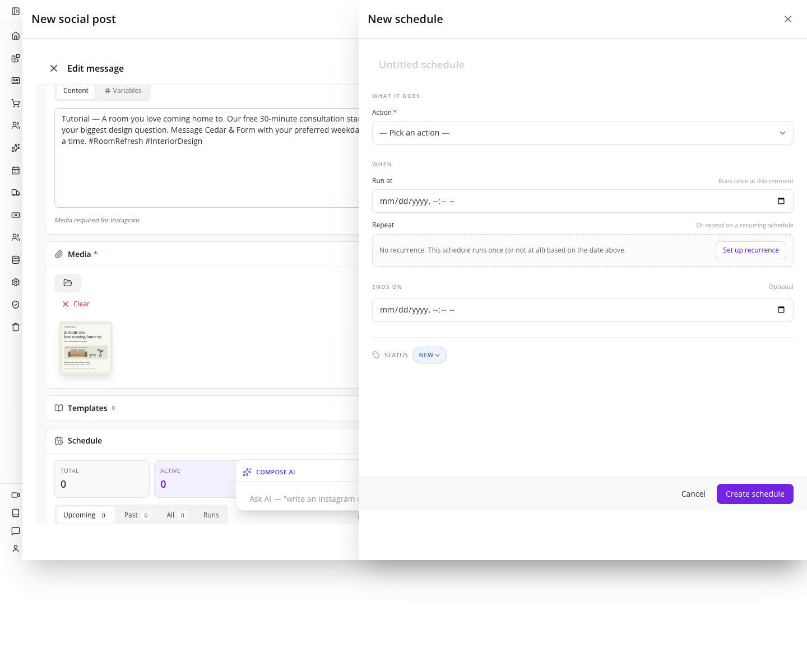
Task: Open the calendar icon in sidebar
Action: (x=16, y=170)
